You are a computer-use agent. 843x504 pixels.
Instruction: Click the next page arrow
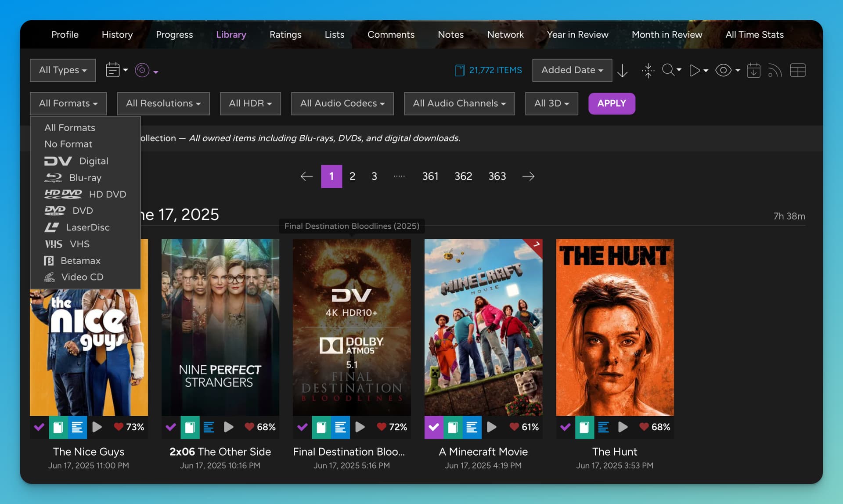click(x=528, y=176)
